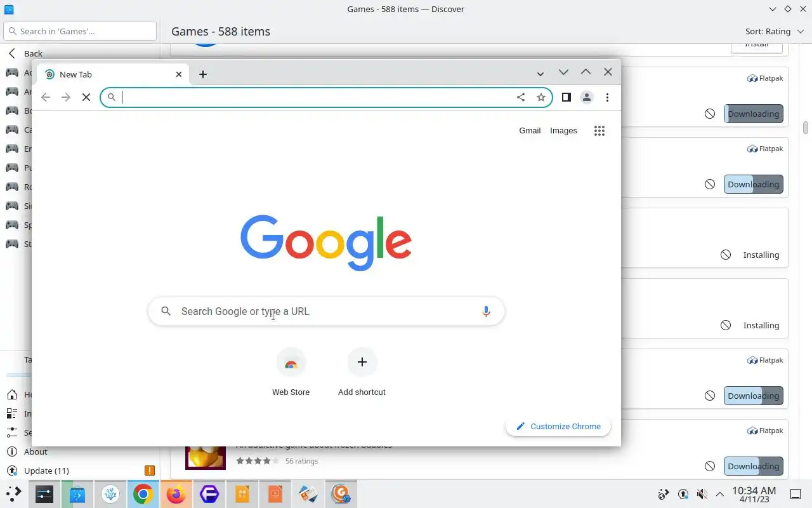This screenshot has width=812, height=508.
Task: Select the gamepad category starting with 'Ac'
Action: point(18,72)
